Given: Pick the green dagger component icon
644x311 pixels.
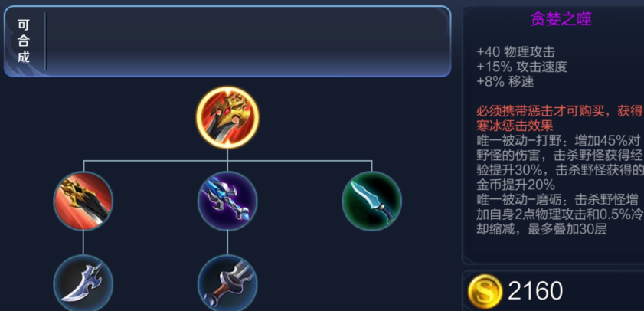Looking at the screenshot, I should coord(371,201).
